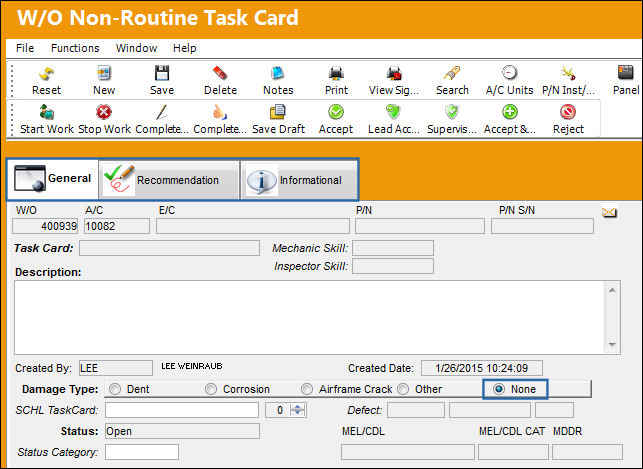Click the Inspector Skill field
Viewport: 643px width, 469px height.
tap(393, 266)
